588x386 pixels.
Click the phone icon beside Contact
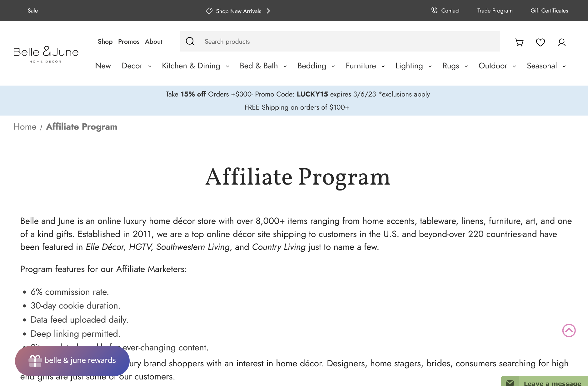(x=434, y=10)
